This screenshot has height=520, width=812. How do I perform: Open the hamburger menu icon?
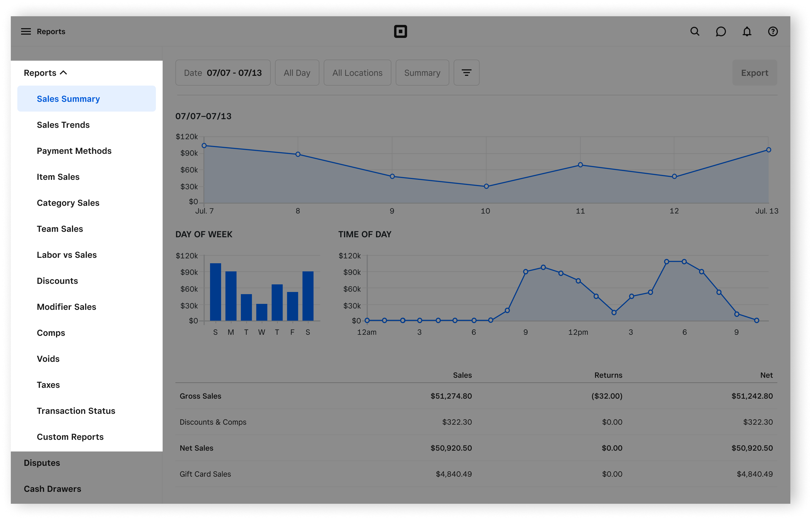pyautogui.click(x=26, y=31)
